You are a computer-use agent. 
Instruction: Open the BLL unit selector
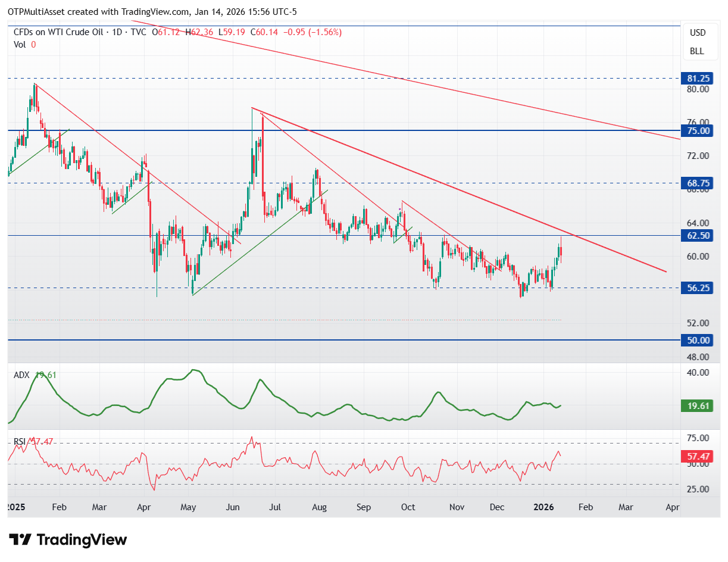point(697,51)
